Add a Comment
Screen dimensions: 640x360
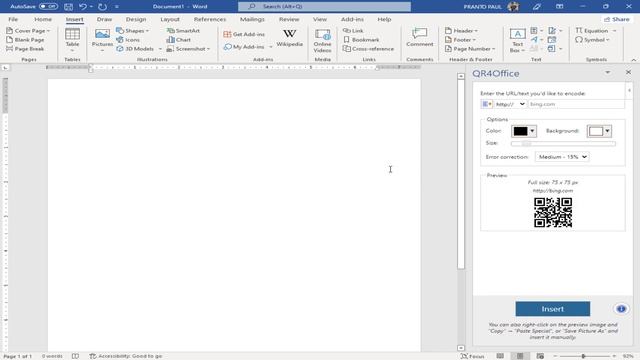click(420, 37)
